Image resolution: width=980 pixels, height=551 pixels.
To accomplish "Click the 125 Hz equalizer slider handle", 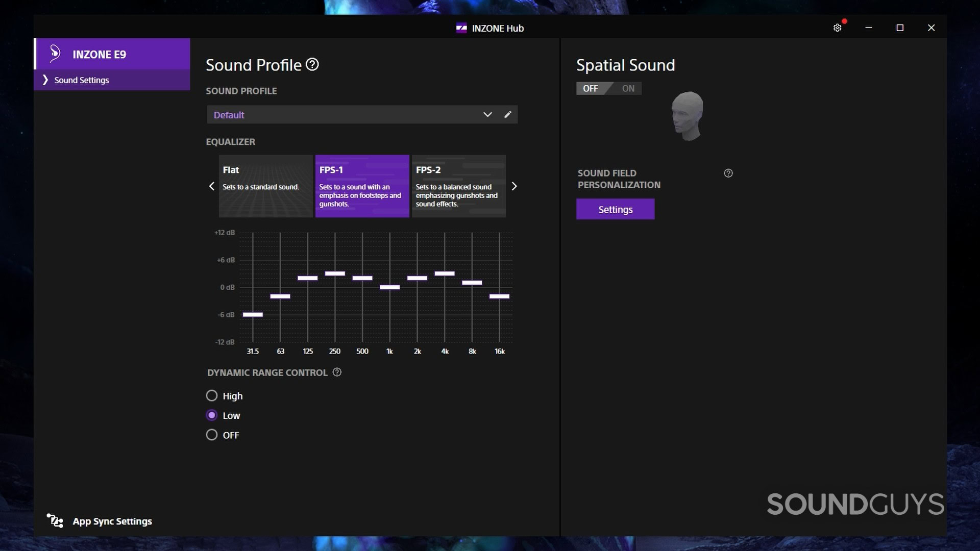I will click(x=308, y=278).
